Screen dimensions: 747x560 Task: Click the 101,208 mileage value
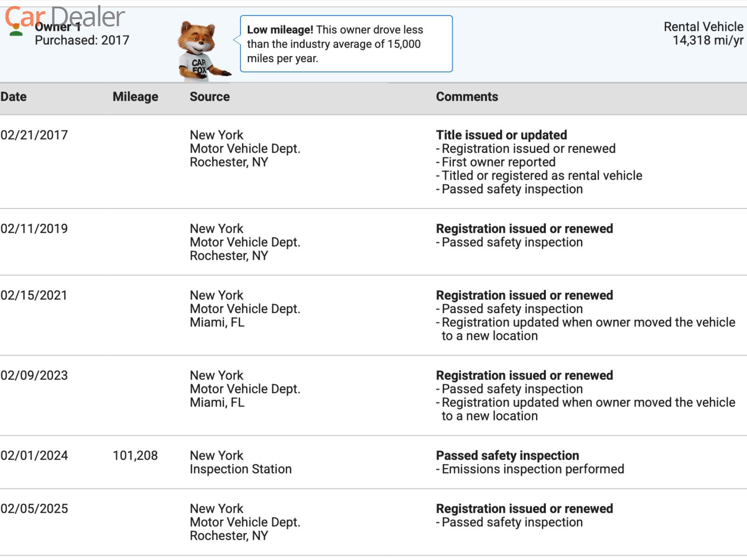click(135, 455)
